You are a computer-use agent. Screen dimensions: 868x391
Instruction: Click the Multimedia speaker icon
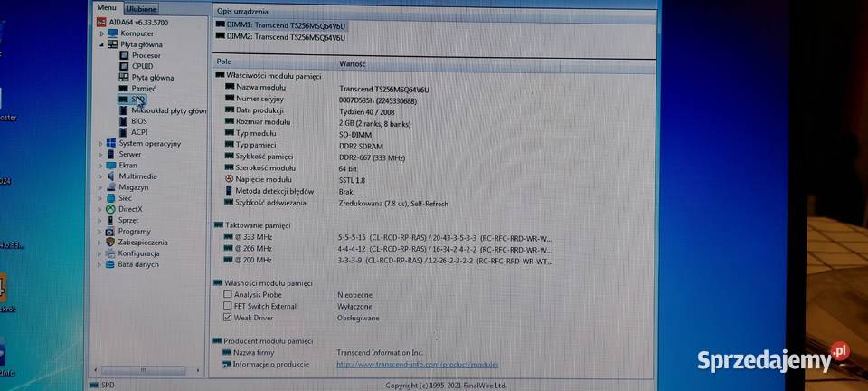tap(110, 176)
